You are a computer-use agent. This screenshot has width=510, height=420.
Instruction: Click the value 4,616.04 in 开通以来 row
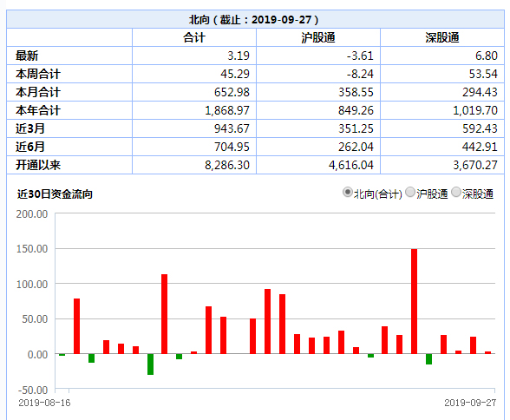coord(351,165)
